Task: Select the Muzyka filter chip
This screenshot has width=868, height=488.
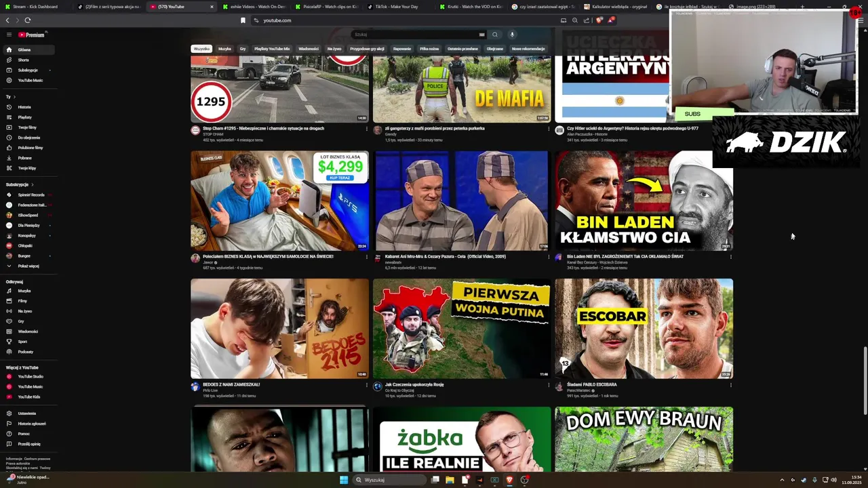Action: point(224,49)
